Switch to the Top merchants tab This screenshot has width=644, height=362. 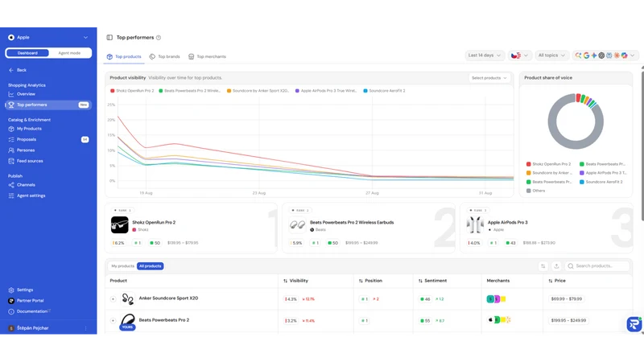pos(207,56)
